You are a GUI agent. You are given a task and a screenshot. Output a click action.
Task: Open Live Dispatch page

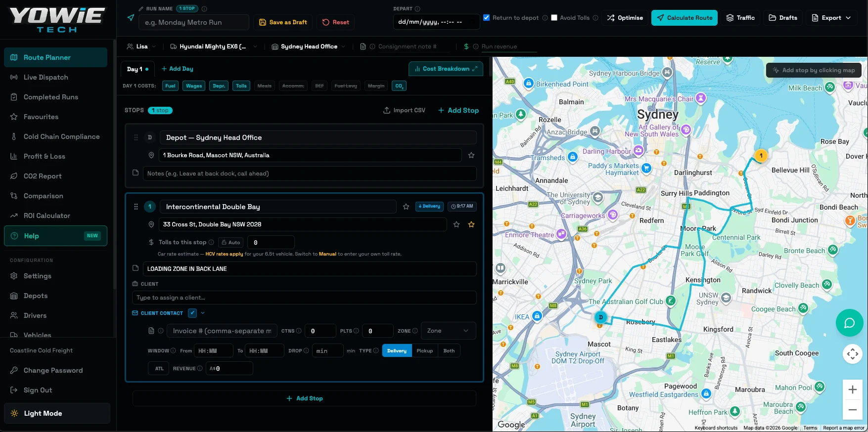[x=55, y=77]
